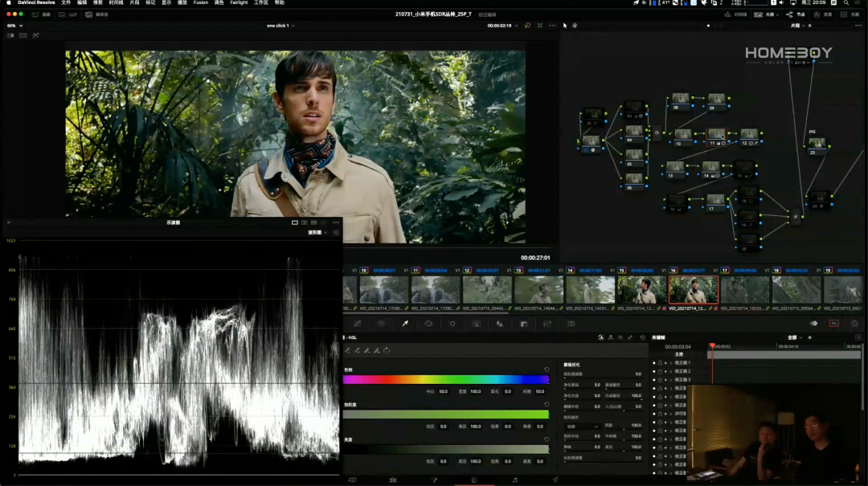Open the scope settings icon below layout buttons
Screen dimensions: 868x486
click(336, 232)
